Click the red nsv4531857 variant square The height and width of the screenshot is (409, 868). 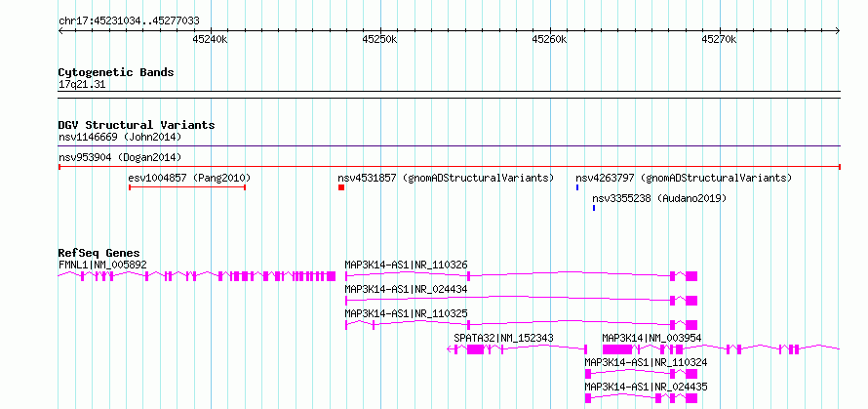[x=341, y=187]
